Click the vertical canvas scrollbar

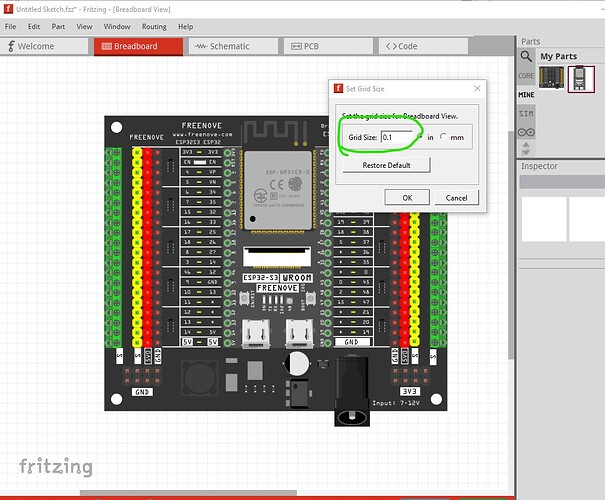coord(511,245)
